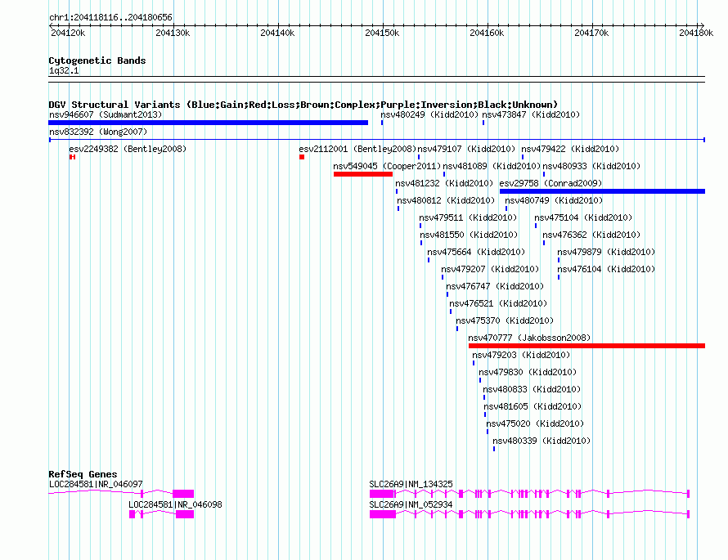
Task: Click the 204180k ruler label
Action: (x=696, y=33)
